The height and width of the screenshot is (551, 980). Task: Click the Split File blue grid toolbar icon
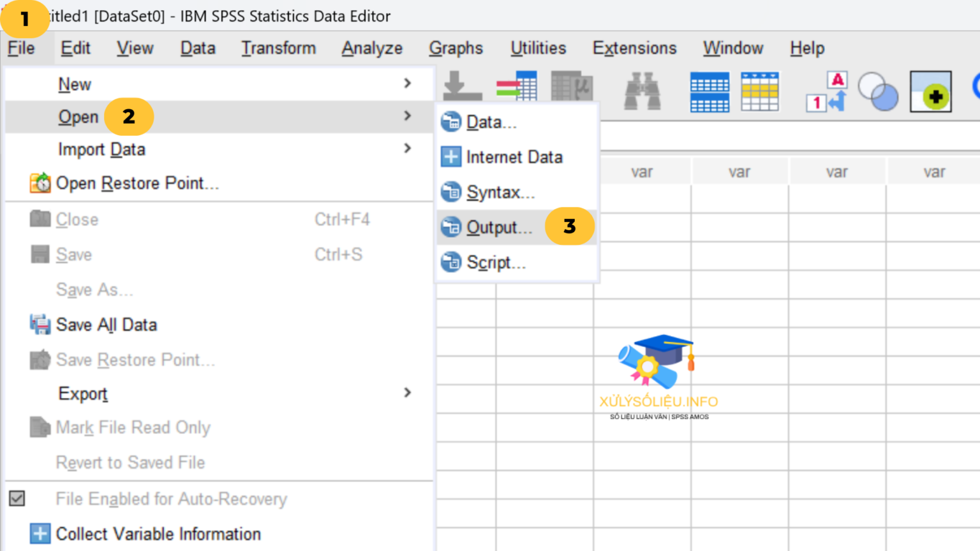(x=709, y=92)
